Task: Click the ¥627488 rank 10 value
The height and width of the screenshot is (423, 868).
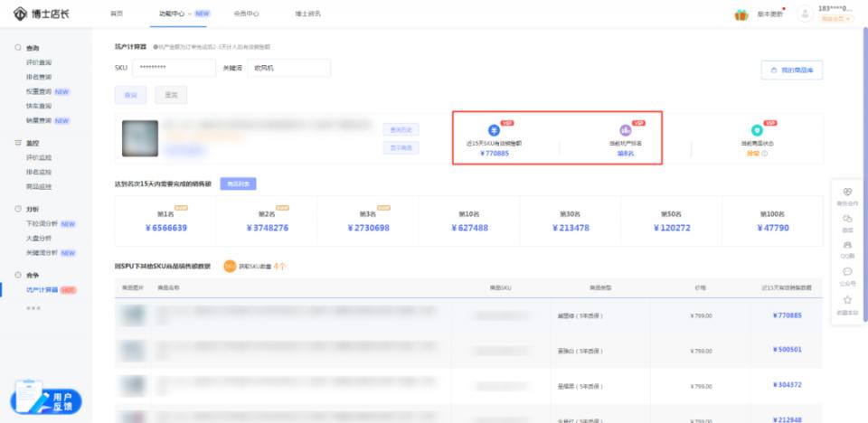Action: [x=470, y=228]
